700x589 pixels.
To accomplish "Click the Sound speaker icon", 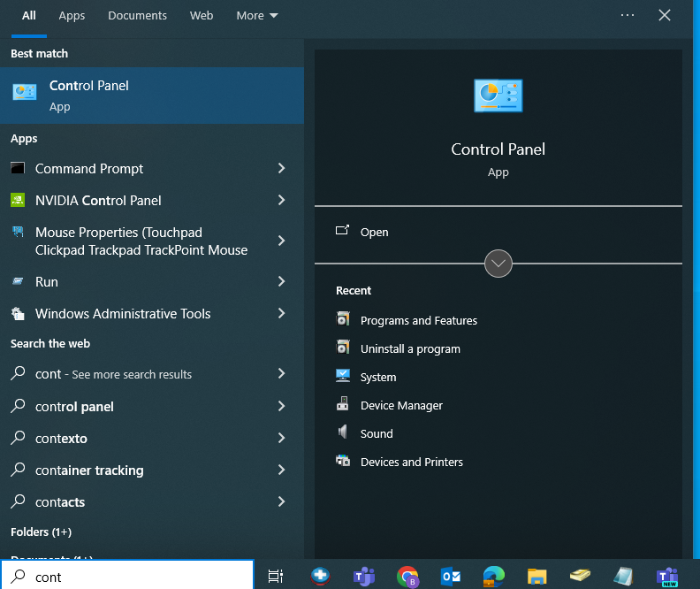I will (343, 432).
